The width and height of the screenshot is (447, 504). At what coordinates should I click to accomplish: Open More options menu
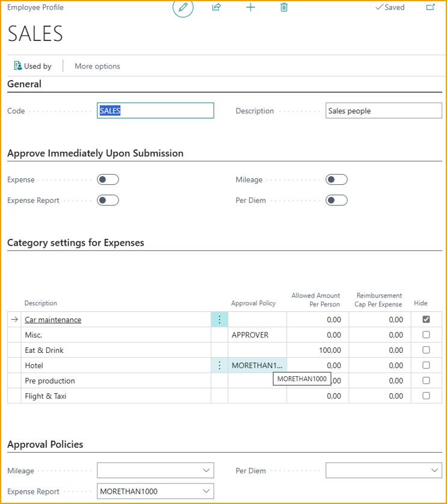pyautogui.click(x=97, y=66)
